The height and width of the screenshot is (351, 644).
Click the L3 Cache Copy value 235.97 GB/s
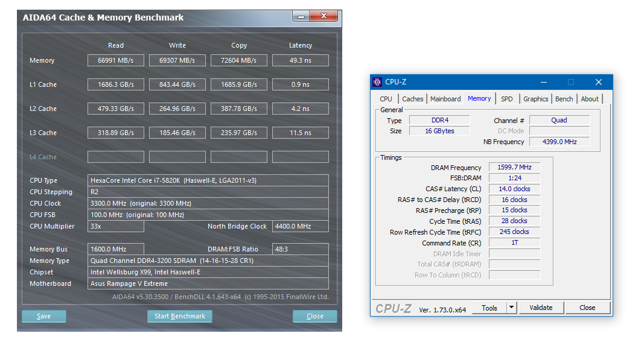239,133
